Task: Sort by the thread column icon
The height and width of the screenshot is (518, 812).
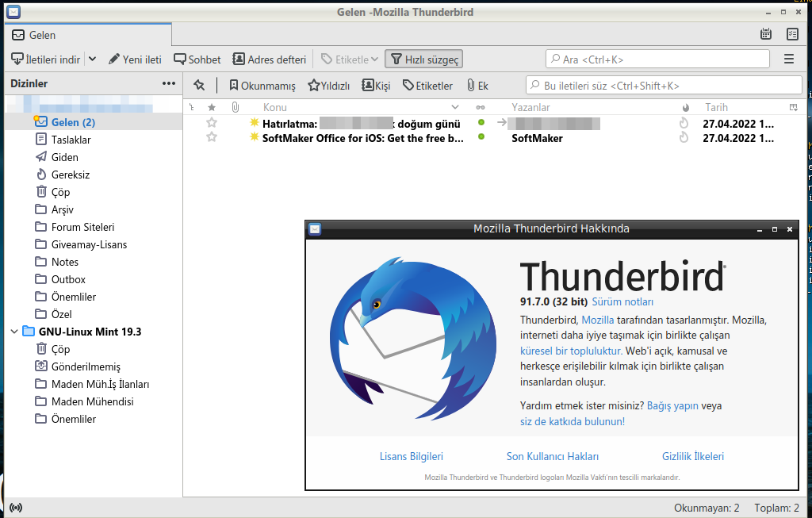Action: 192,107
